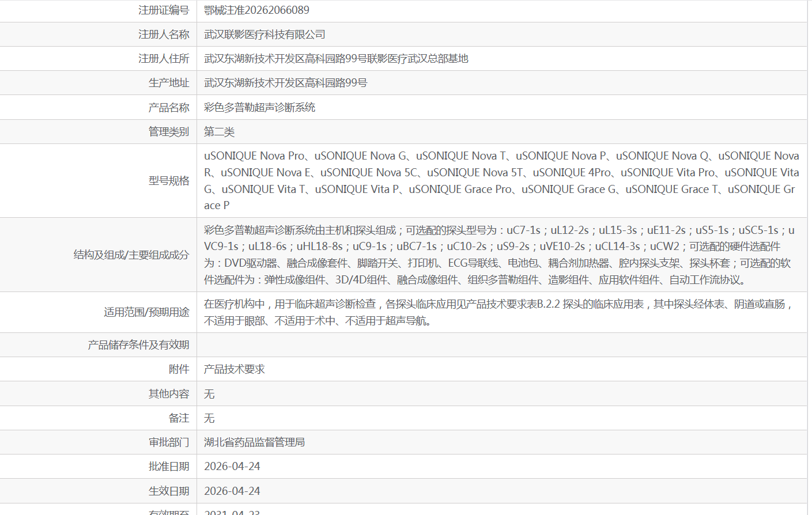Click the 备注 label
Screen dimensions: 812x515
(179, 418)
